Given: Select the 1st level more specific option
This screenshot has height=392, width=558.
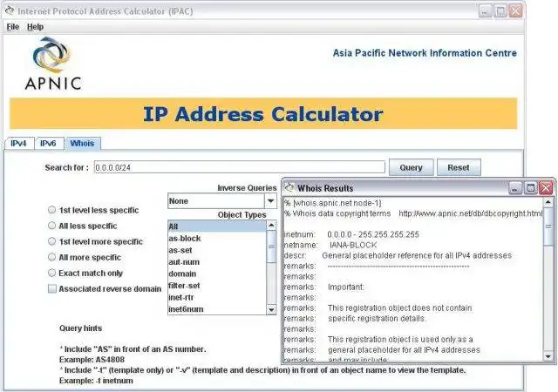Looking at the screenshot, I should (x=52, y=241).
